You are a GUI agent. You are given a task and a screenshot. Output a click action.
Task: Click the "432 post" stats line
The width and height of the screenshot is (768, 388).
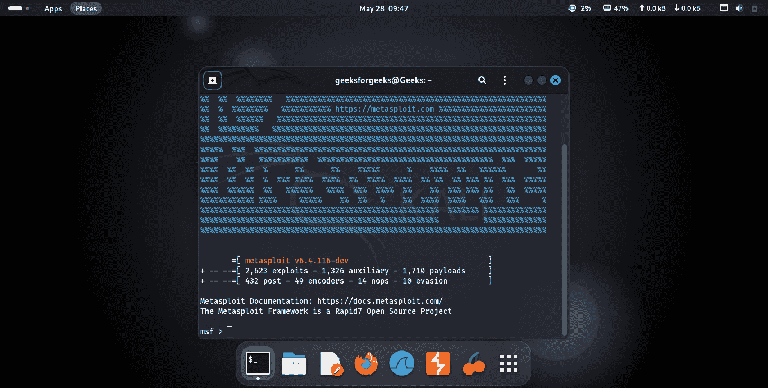click(x=346, y=281)
